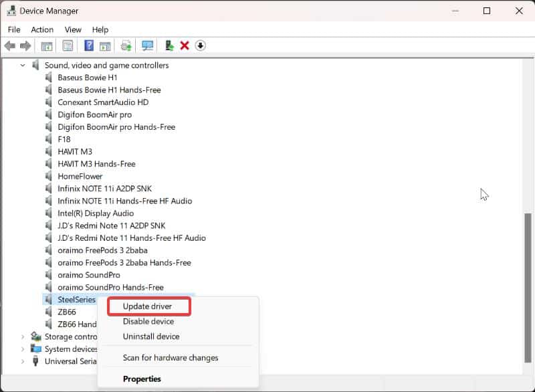
Task: Choose Uninstall device from context menu
Action: 151,336
